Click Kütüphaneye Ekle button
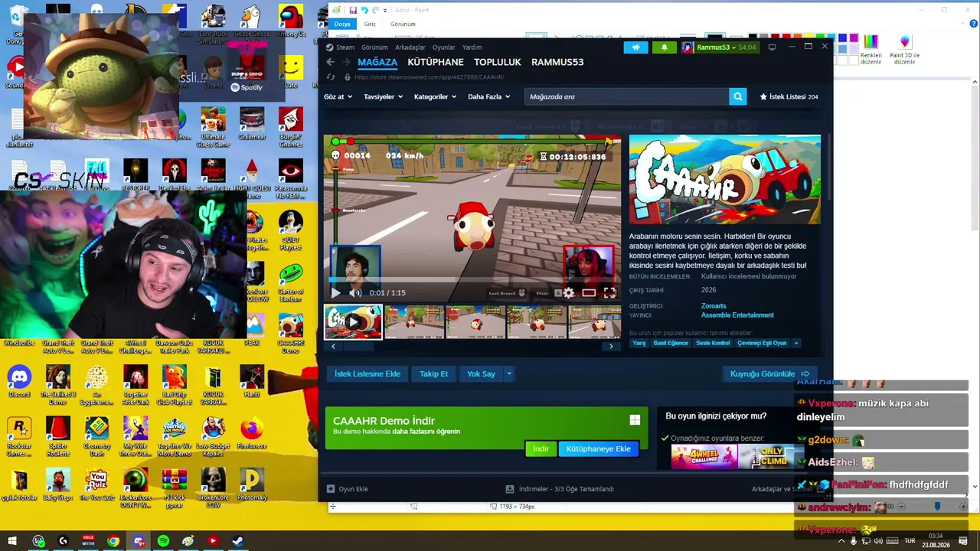This screenshot has height=551, width=980. [599, 448]
